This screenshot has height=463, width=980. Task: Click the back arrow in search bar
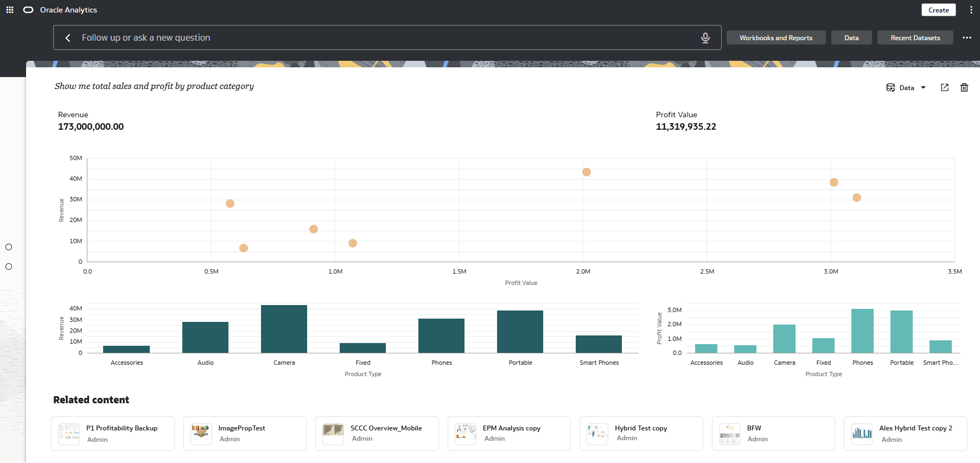[68, 37]
